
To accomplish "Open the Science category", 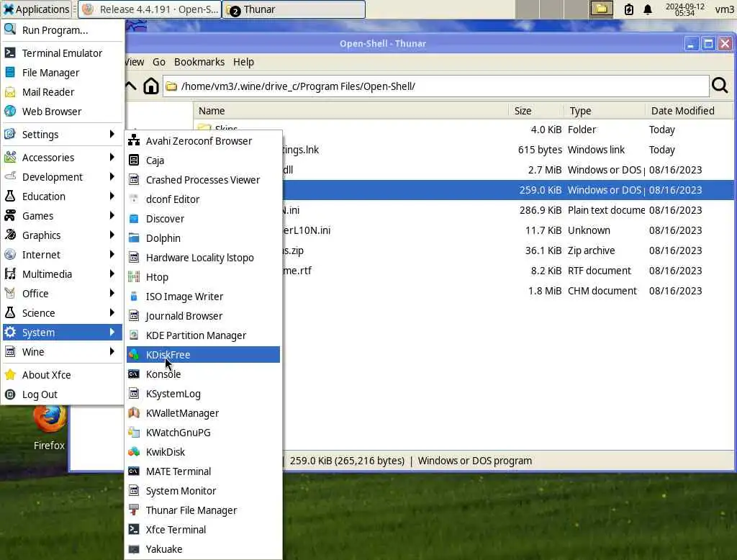I will (x=62, y=312).
